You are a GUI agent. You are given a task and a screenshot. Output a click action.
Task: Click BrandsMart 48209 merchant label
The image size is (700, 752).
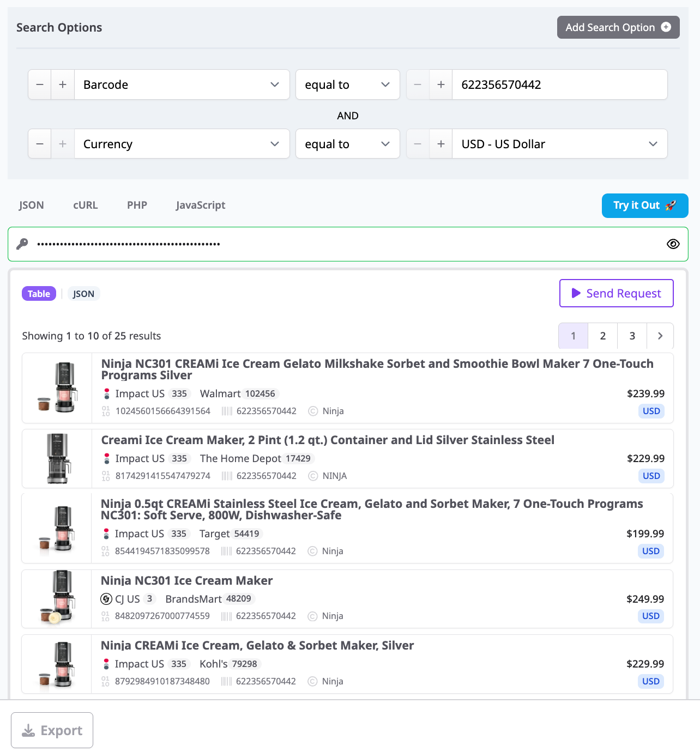[x=210, y=599]
